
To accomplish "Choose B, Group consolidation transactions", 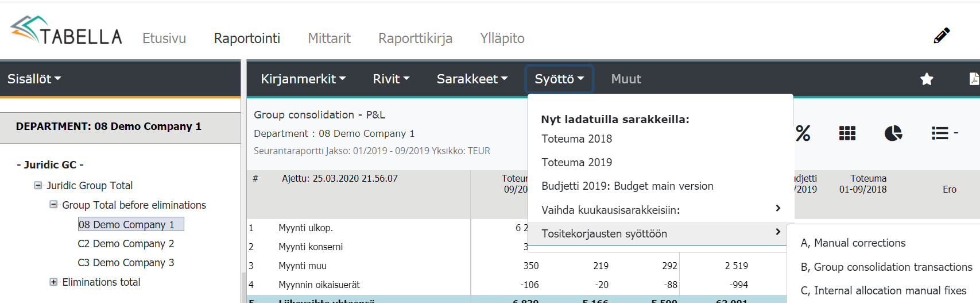I will (886, 267).
